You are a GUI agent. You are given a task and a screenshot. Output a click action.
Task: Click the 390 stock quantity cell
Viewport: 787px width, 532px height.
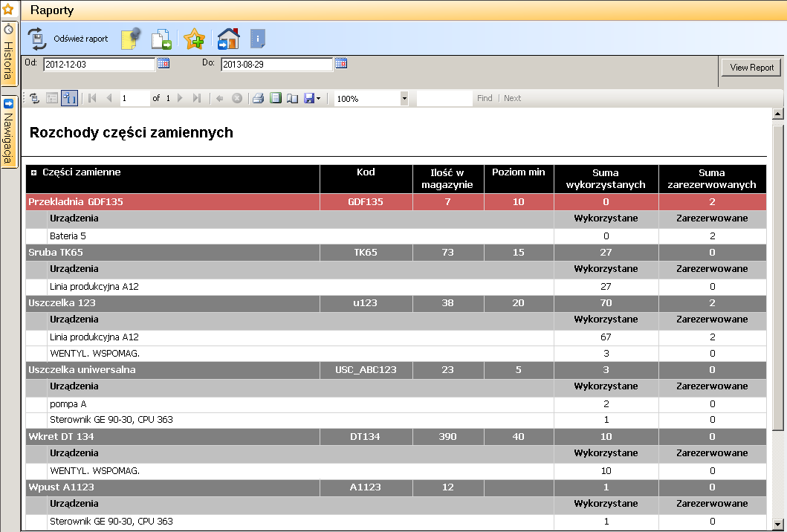pos(447,437)
